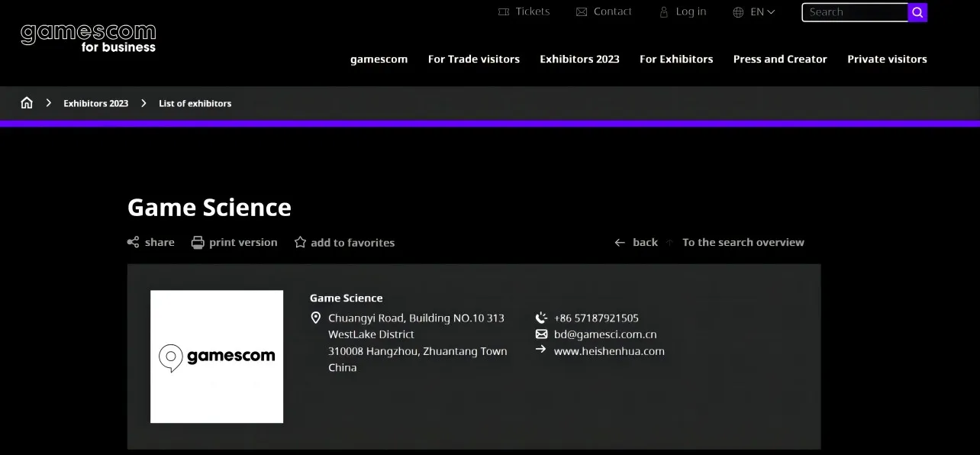
Task: Click the chevron after the home breadcrumb
Action: tap(48, 102)
